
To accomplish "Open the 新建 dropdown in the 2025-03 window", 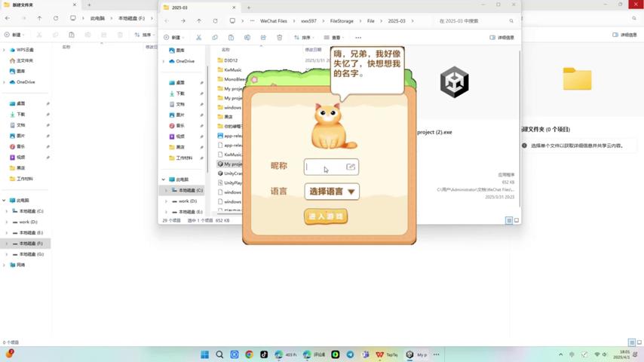I will [x=173, y=38].
